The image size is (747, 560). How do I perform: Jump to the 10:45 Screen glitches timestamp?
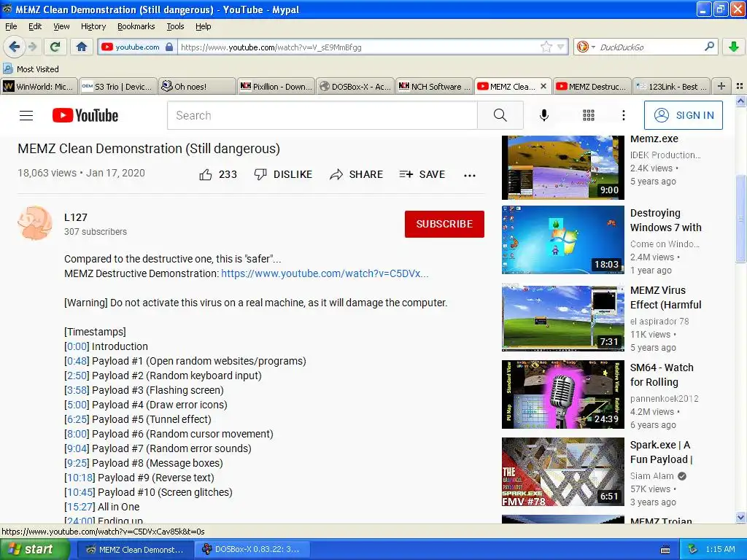click(80, 492)
